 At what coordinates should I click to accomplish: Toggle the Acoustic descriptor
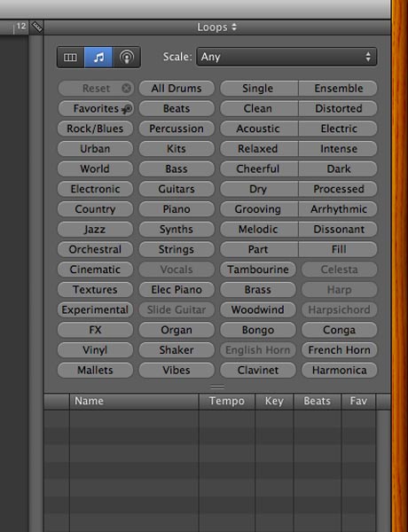[259, 129]
